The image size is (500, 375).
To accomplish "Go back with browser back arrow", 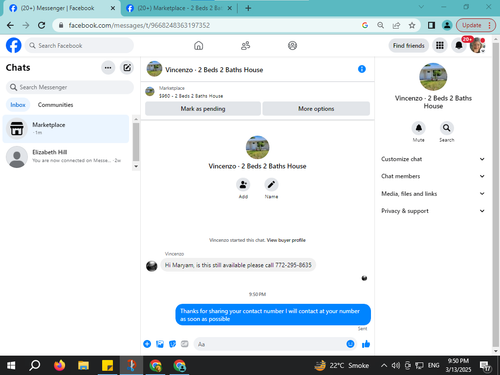I will pyautogui.click(x=10, y=25).
